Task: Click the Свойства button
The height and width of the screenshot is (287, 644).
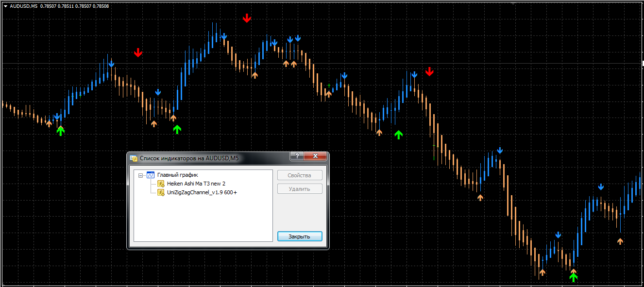Action: tap(300, 175)
